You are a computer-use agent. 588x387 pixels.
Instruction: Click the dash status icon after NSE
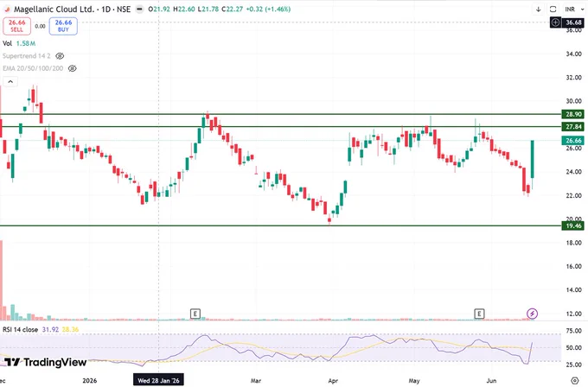coord(139,9)
